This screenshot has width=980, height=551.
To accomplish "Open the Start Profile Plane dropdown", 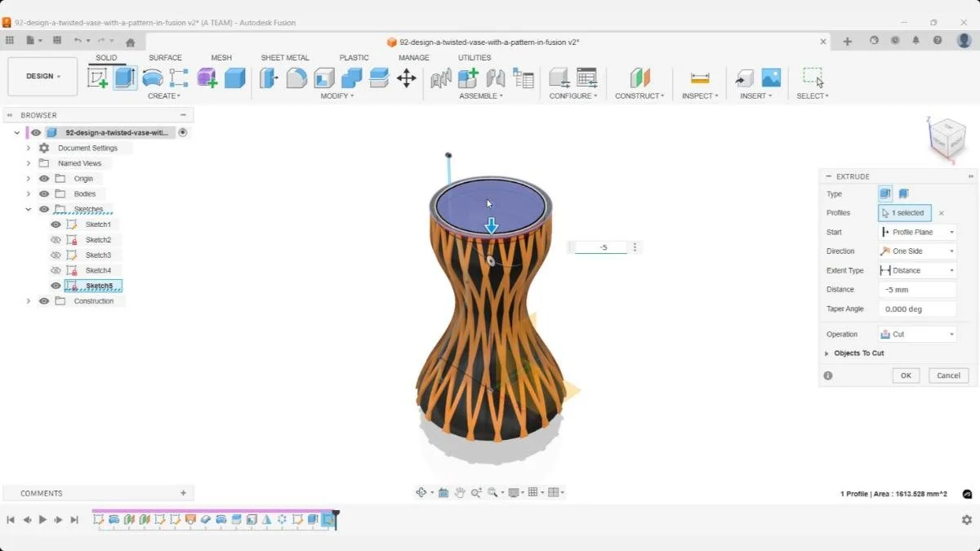I will [917, 232].
